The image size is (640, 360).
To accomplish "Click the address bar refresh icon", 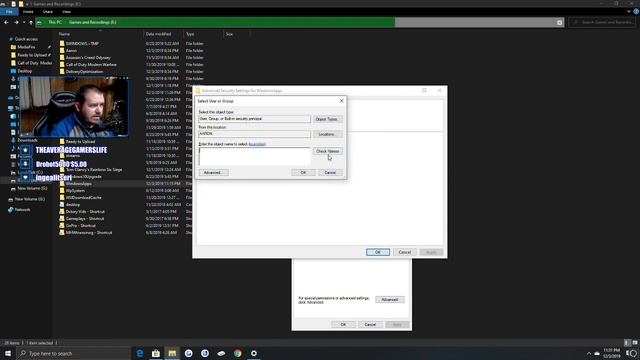I will (560, 22).
